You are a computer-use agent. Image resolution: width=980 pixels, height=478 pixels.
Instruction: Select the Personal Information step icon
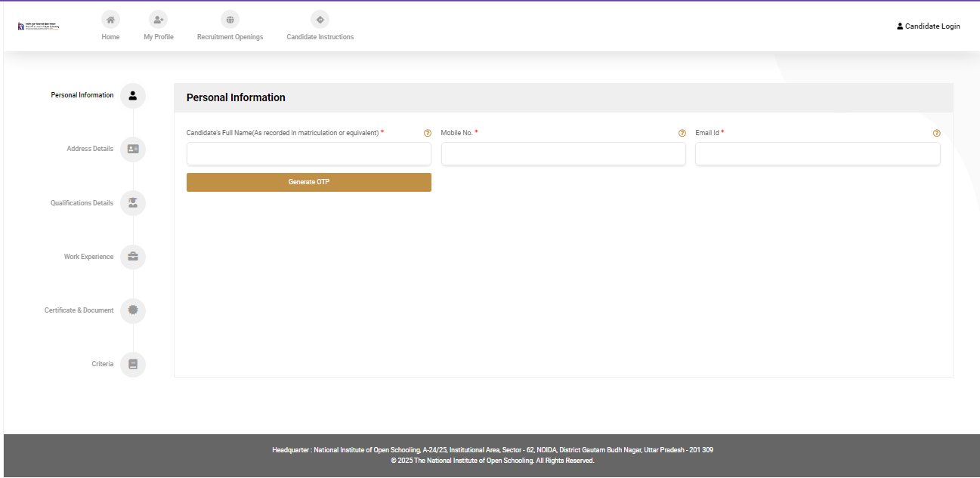[133, 96]
